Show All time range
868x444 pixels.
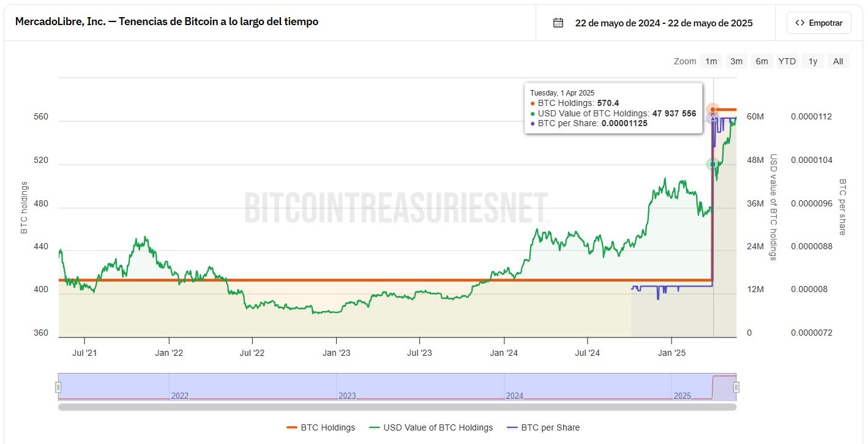pos(838,61)
